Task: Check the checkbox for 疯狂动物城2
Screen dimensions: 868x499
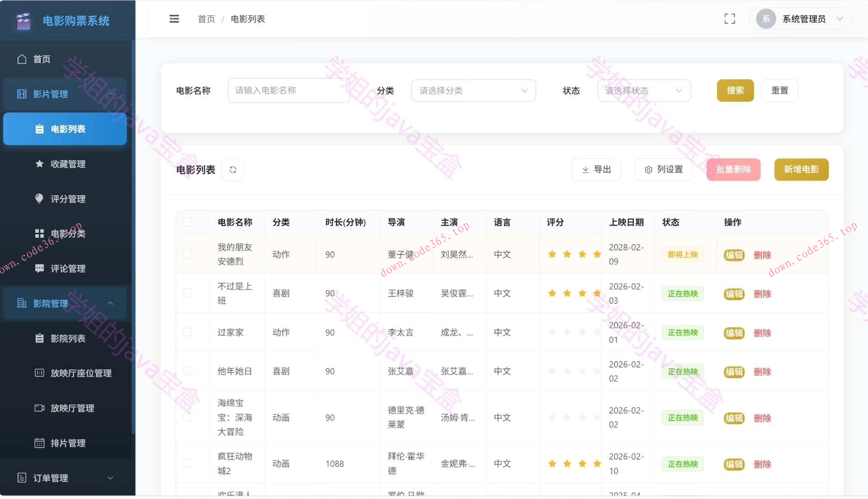Action: coord(188,463)
